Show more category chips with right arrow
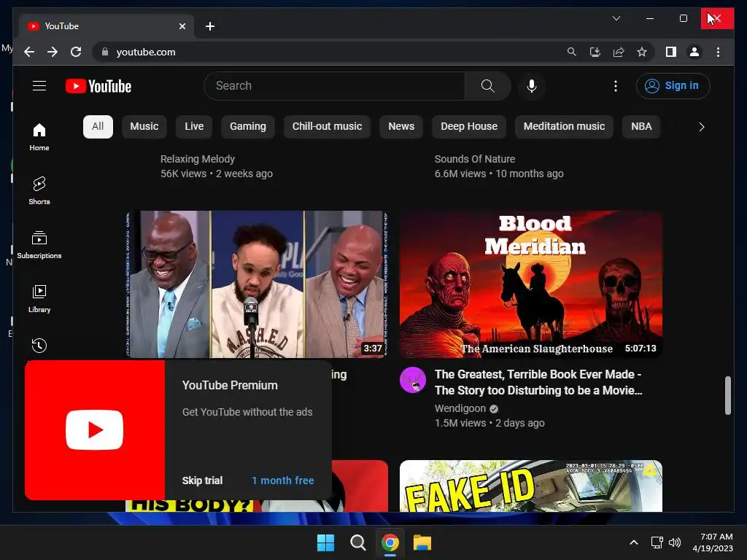 click(x=701, y=127)
